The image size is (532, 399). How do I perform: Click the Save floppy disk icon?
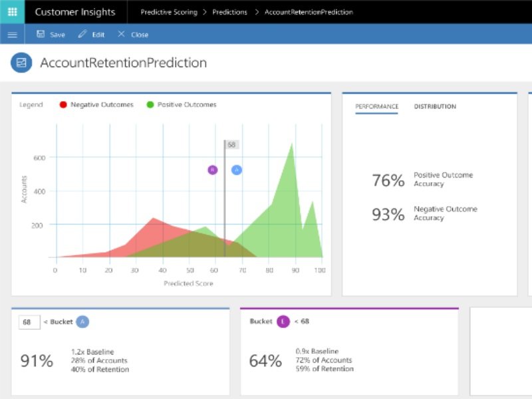41,34
